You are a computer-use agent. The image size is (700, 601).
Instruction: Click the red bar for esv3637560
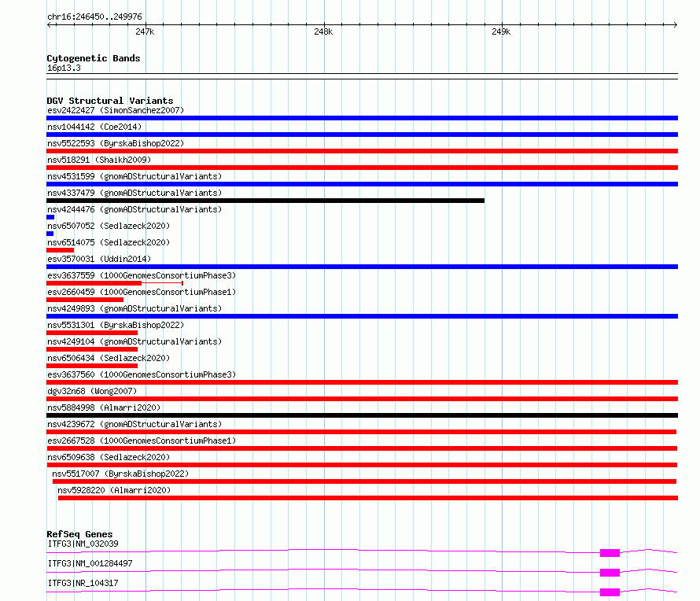point(362,382)
